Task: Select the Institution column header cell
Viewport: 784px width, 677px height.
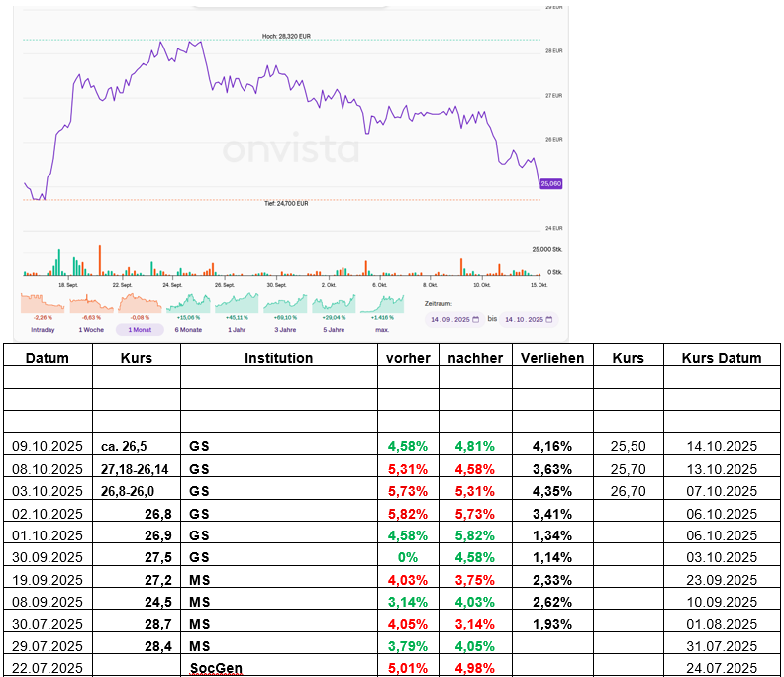Action: 278,358
